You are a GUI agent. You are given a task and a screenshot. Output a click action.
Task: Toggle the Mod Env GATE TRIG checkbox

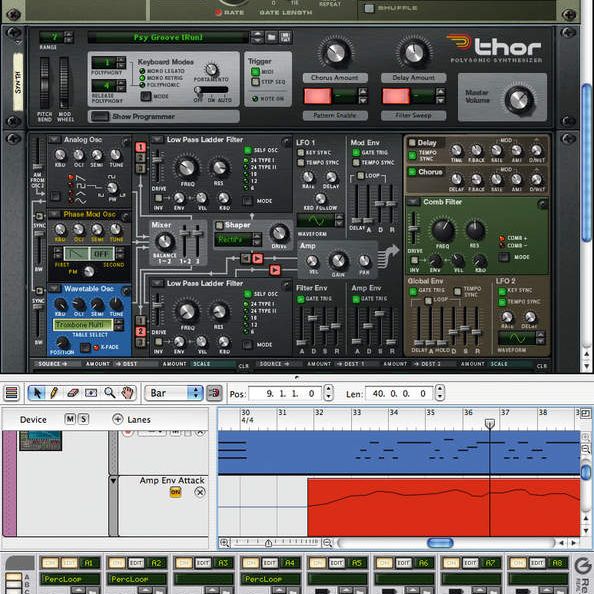pos(356,152)
